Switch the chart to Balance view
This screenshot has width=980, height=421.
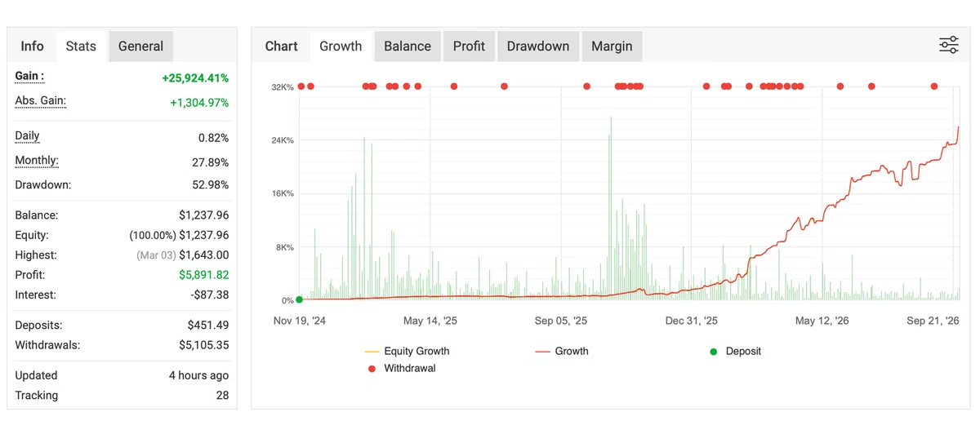pos(408,46)
